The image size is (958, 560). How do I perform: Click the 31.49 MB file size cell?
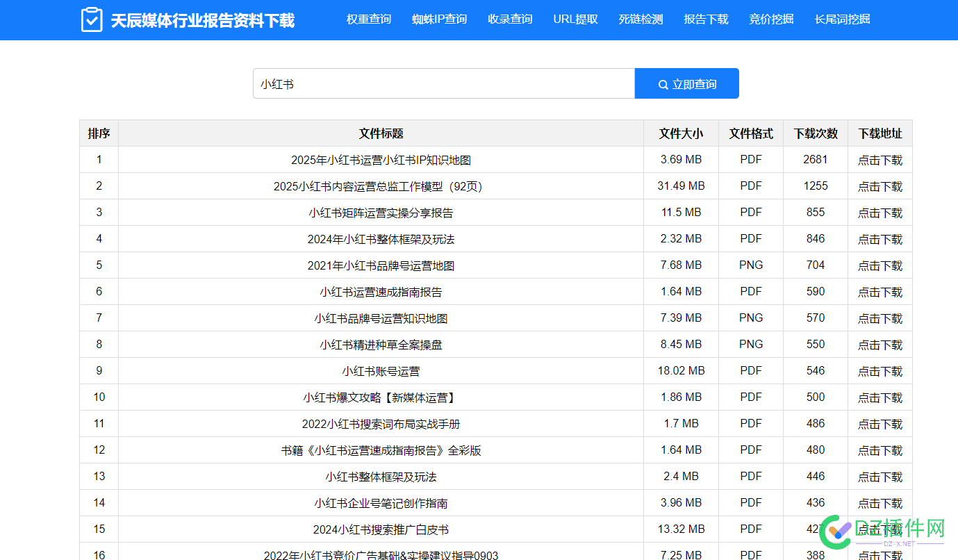click(681, 186)
